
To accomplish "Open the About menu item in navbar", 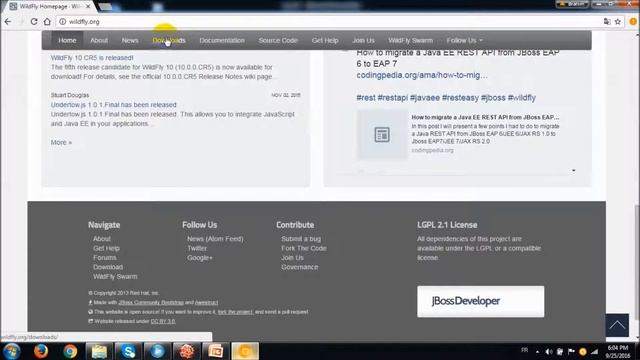I will pyautogui.click(x=99, y=40).
